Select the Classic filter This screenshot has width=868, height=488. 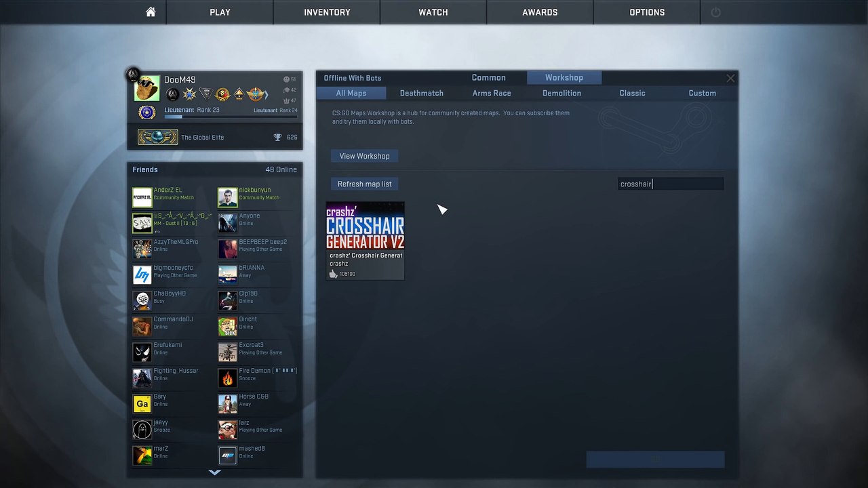coord(632,94)
